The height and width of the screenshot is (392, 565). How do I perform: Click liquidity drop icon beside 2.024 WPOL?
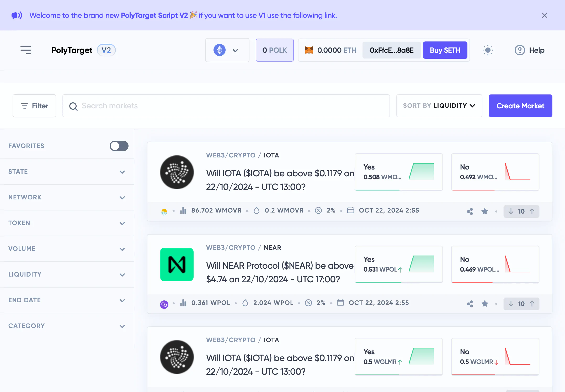point(245,303)
